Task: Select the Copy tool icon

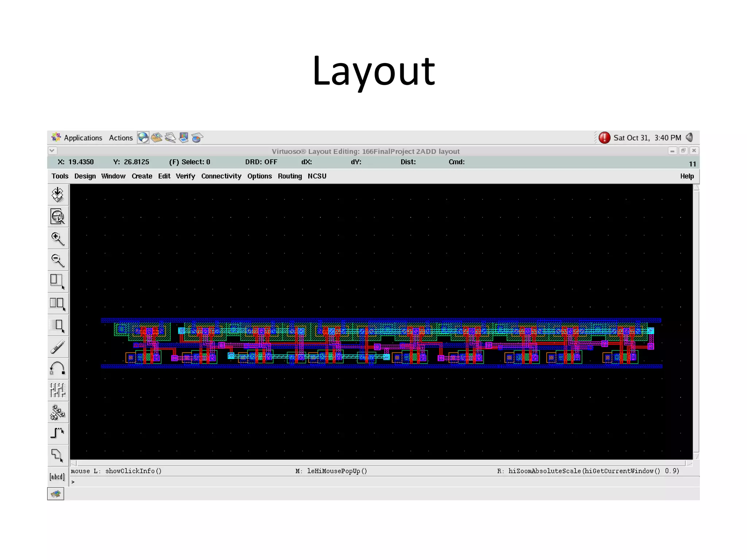Action: (x=58, y=303)
